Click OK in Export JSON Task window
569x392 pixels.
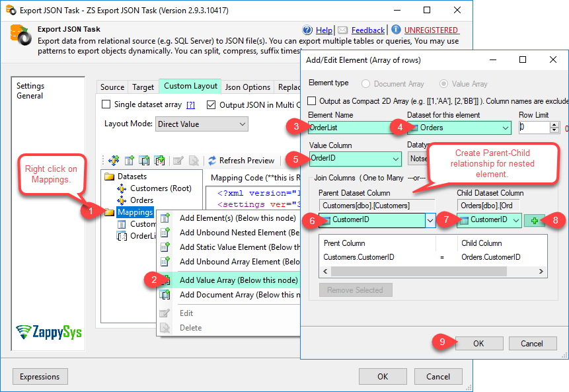click(383, 377)
